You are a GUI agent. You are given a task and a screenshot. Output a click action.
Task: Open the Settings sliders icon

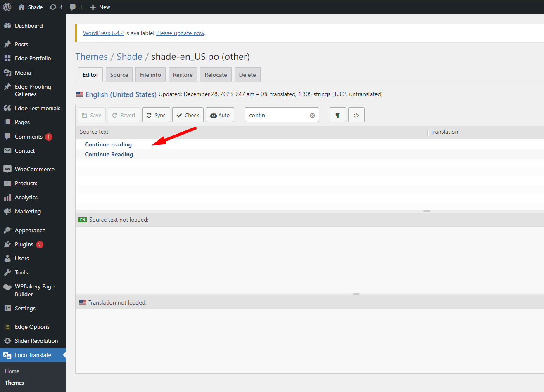[7, 308]
